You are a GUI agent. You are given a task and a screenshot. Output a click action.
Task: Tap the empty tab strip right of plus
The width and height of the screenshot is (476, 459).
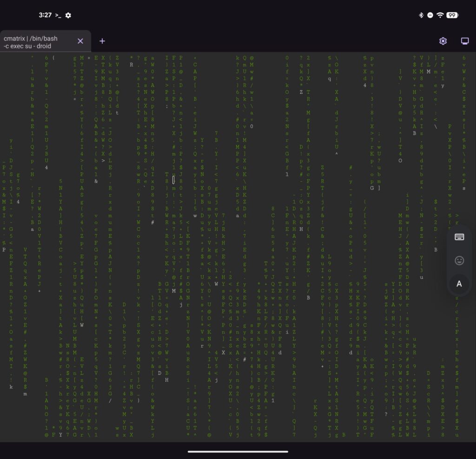click(x=270, y=41)
